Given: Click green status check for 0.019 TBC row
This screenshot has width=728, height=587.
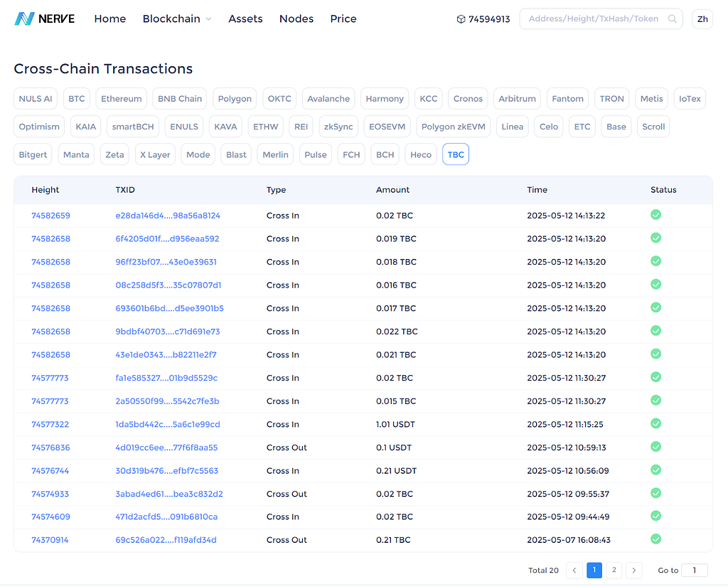Looking at the screenshot, I should pyautogui.click(x=655, y=238).
